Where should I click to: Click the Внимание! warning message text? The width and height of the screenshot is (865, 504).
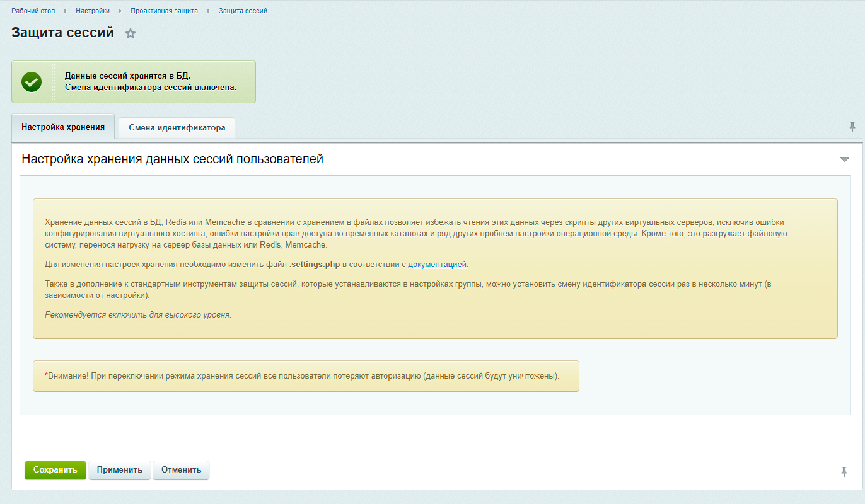[302, 376]
